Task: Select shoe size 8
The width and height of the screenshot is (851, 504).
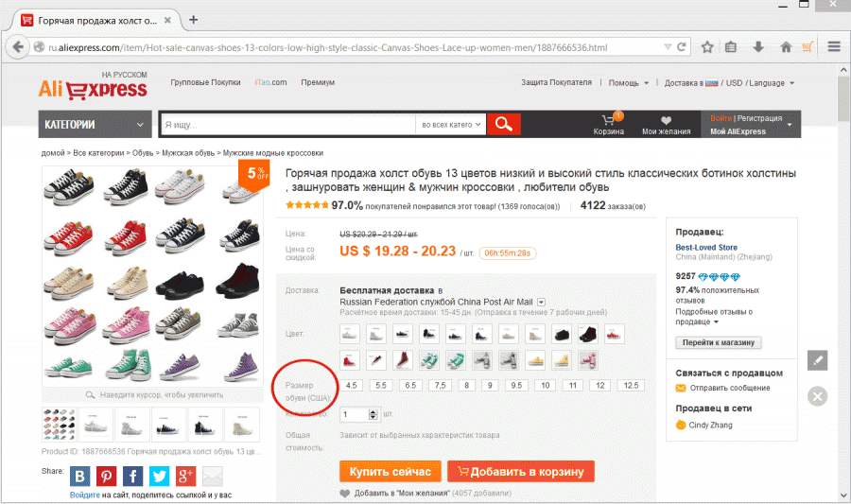Action: (x=467, y=385)
